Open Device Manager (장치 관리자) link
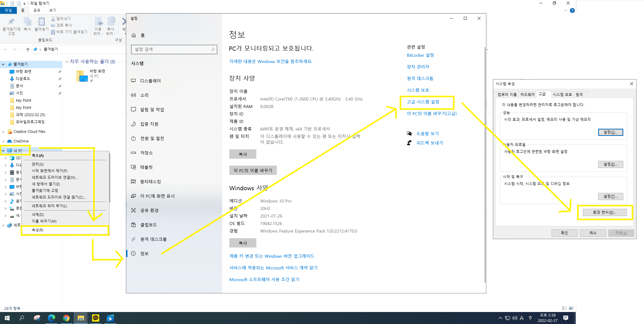644x324 pixels. click(418, 67)
